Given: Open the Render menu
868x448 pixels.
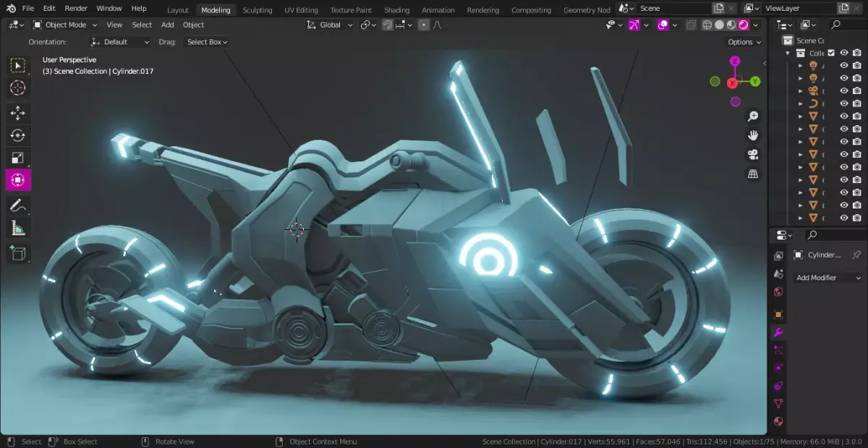Looking at the screenshot, I should coord(76,9).
